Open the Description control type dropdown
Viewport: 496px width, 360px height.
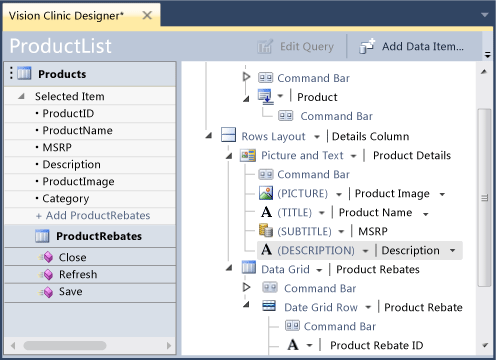point(365,251)
